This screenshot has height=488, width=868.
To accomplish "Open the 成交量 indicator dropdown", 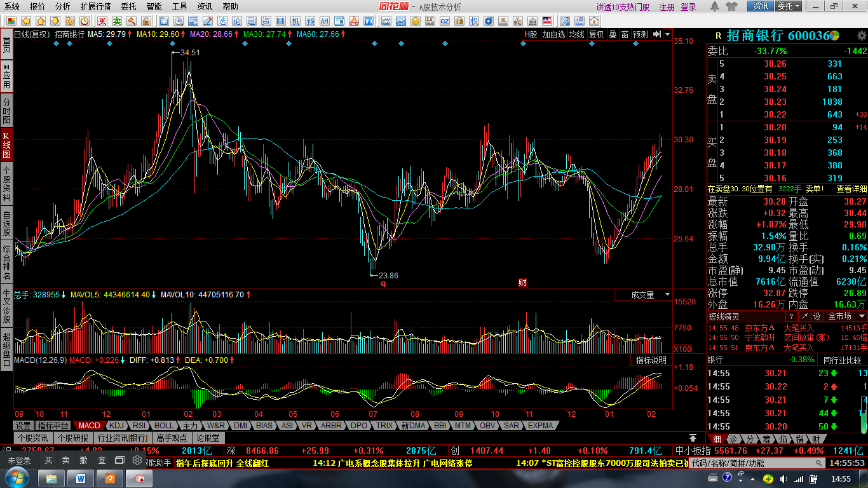I will pos(667,295).
